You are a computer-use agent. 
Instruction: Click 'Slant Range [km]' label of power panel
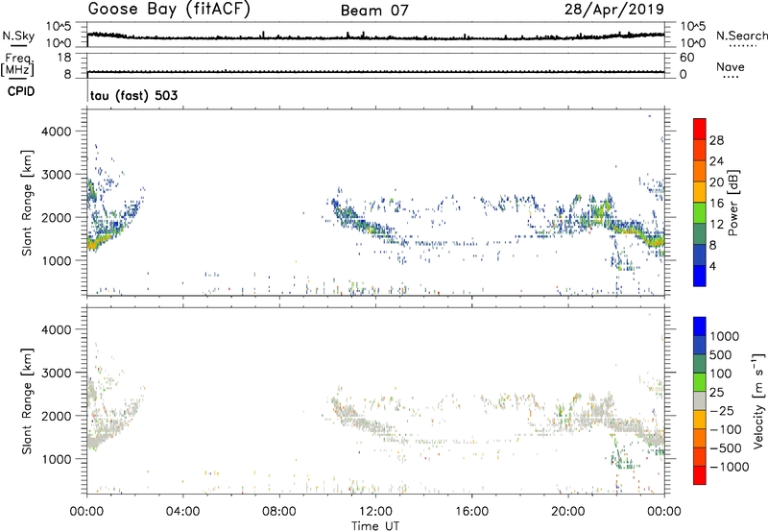coord(27,203)
